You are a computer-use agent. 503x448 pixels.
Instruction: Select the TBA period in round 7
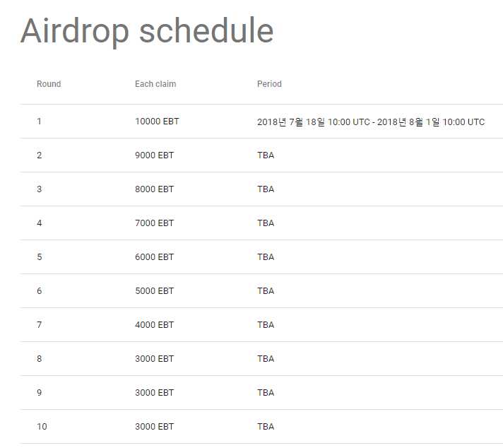coord(266,325)
